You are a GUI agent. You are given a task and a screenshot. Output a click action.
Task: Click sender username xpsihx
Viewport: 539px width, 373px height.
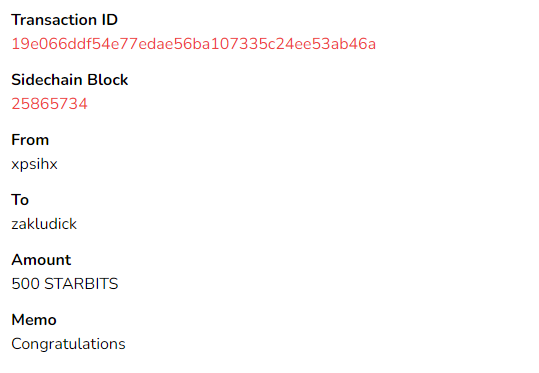pyautogui.click(x=34, y=164)
